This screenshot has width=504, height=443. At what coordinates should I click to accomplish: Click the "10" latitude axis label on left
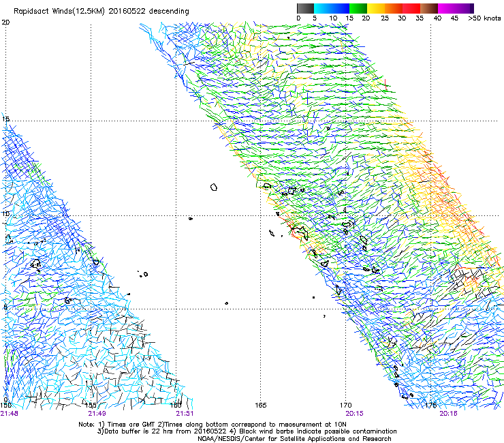pos(5,213)
